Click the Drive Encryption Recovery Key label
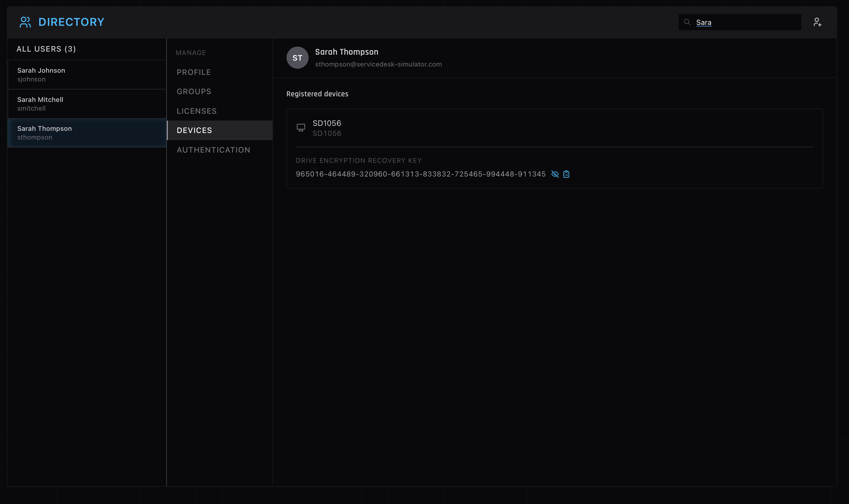849x504 pixels. point(359,161)
